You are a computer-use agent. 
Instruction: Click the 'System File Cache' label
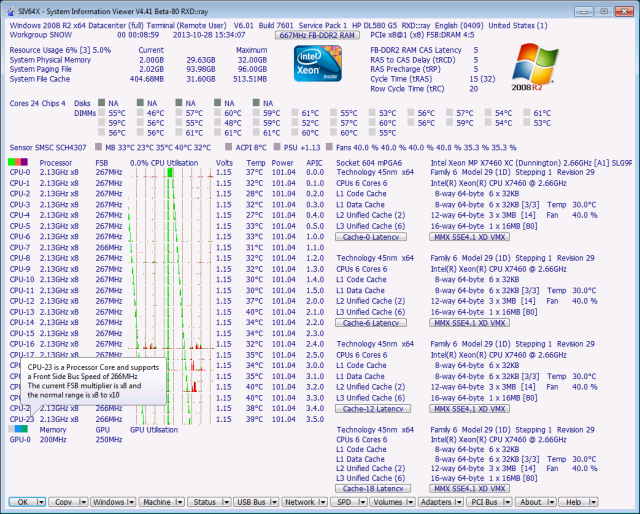point(40,79)
